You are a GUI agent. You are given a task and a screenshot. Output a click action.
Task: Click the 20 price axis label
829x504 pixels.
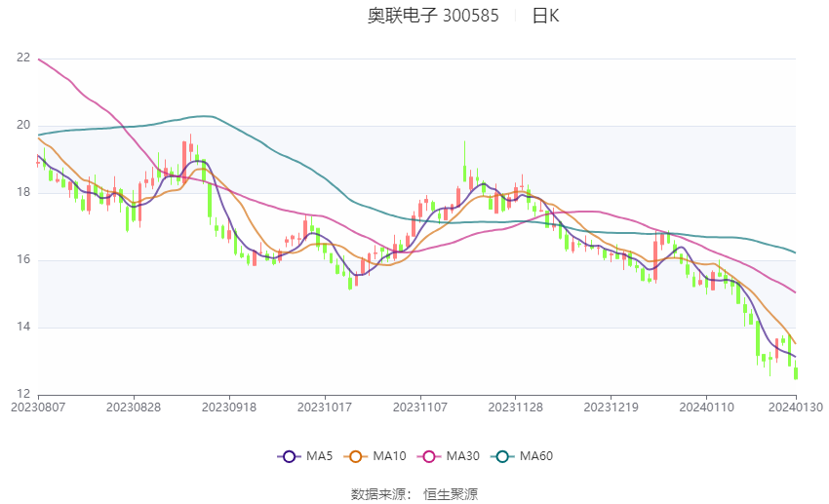23,125
